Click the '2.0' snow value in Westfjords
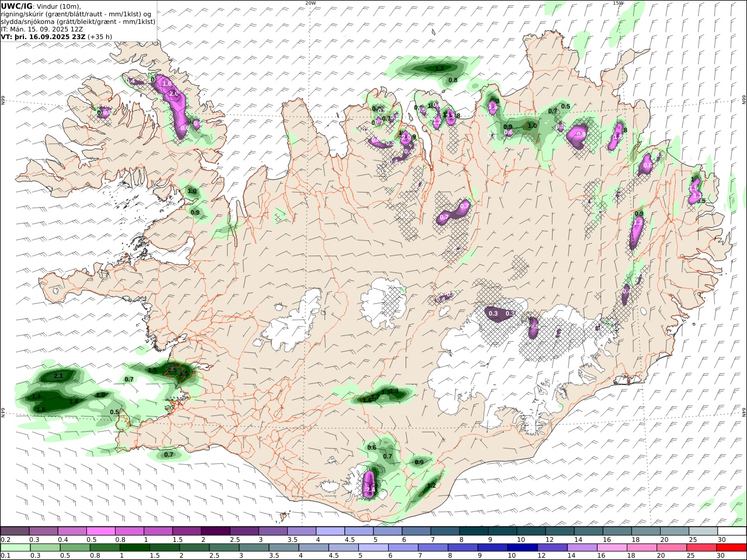Screen dimensions: 747x560 pyautogui.click(x=173, y=94)
